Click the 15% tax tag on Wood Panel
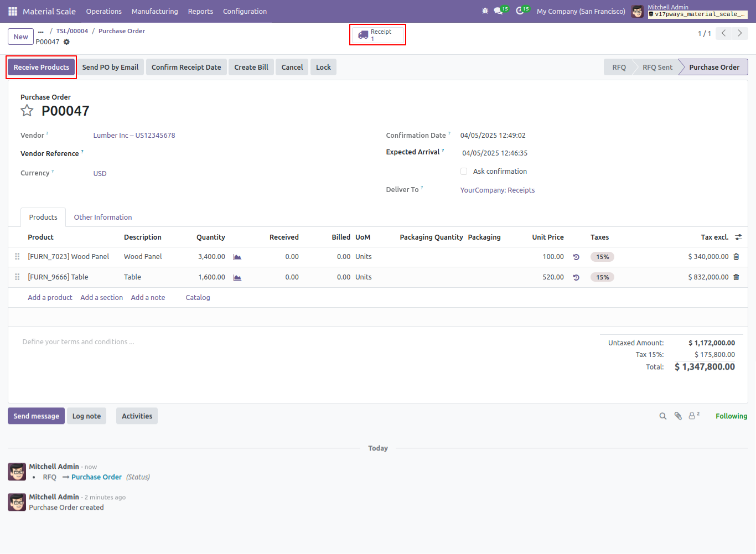This screenshot has width=756, height=554. point(603,257)
